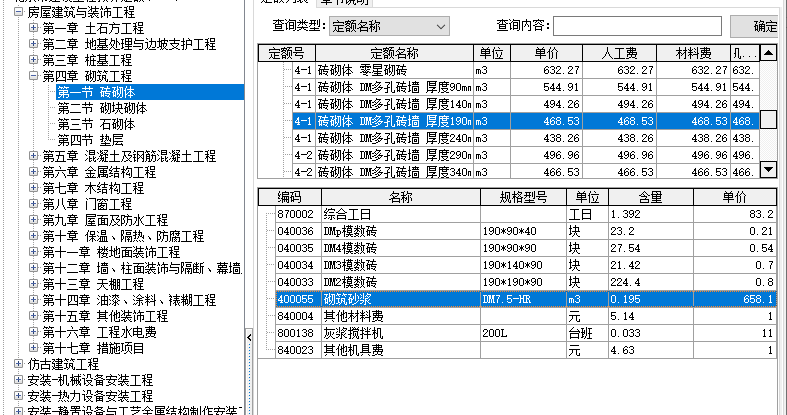Screen dimensions: 787x415
Task: Select row DM多孔砖墙 厚度190mm
Action: pos(526,121)
